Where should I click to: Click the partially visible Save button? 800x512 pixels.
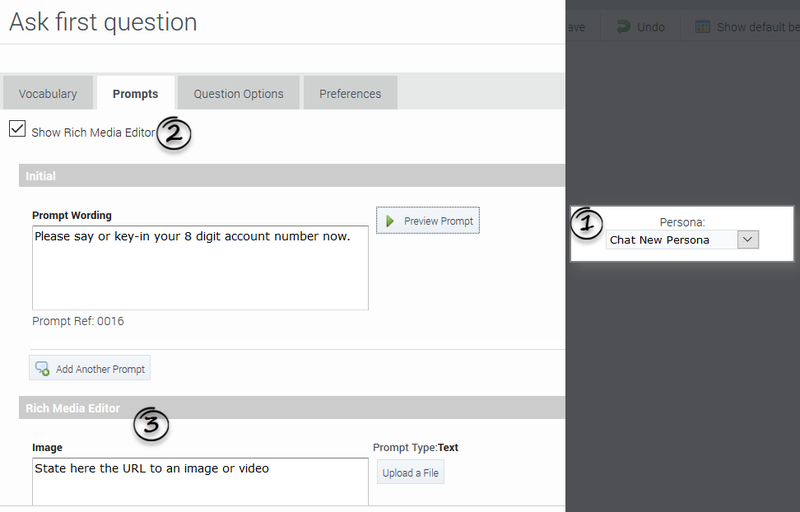(x=576, y=27)
